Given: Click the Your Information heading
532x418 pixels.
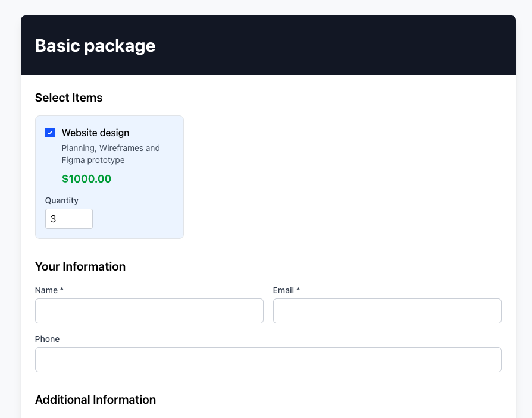Looking at the screenshot, I should (80, 266).
